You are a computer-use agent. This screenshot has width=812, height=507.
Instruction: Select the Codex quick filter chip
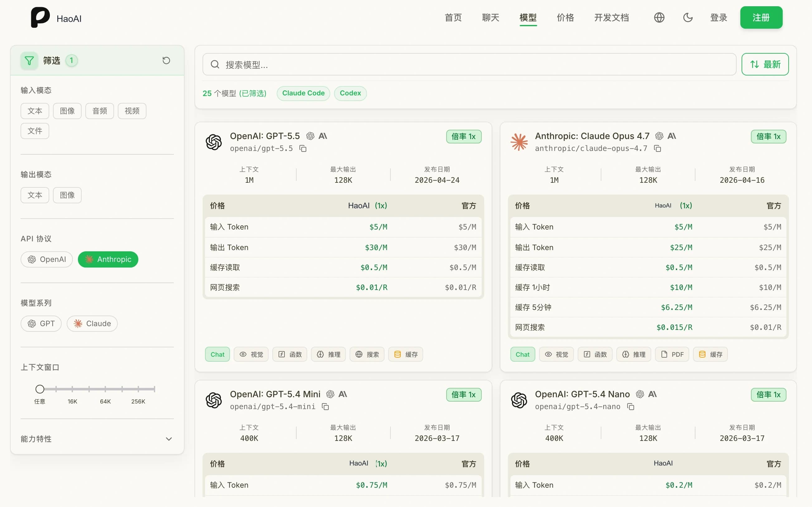350,93
